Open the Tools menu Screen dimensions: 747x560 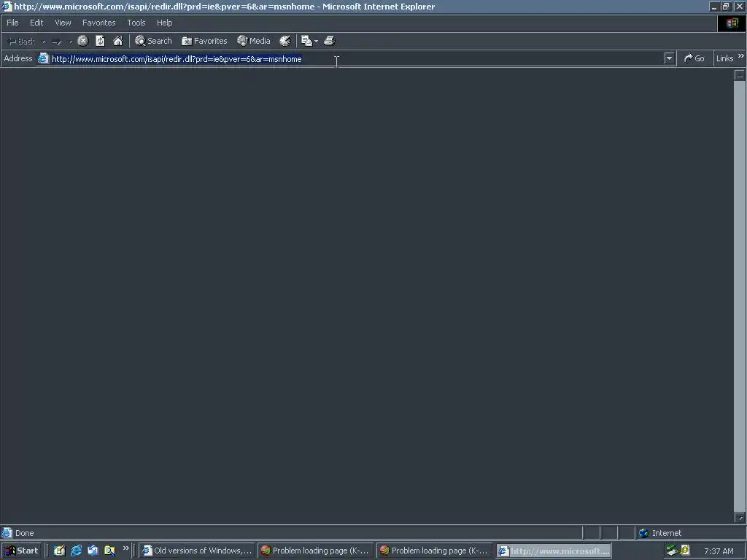[x=136, y=23]
